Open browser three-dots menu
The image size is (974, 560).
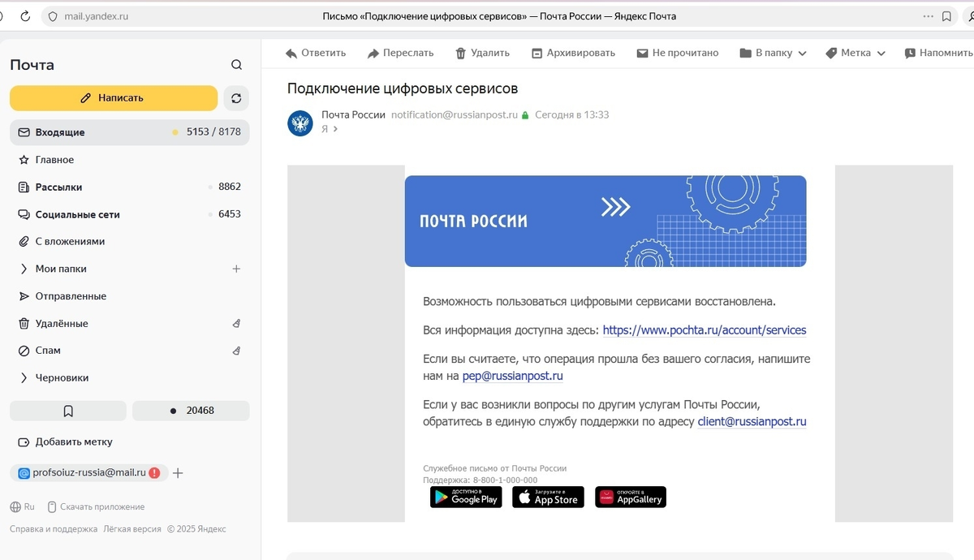[x=929, y=16]
